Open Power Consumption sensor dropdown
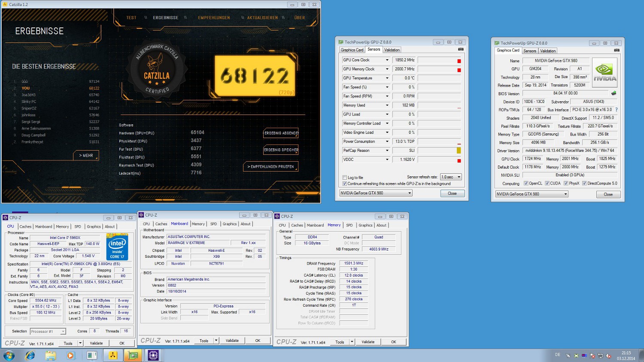644x362 pixels. tap(387, 142)
